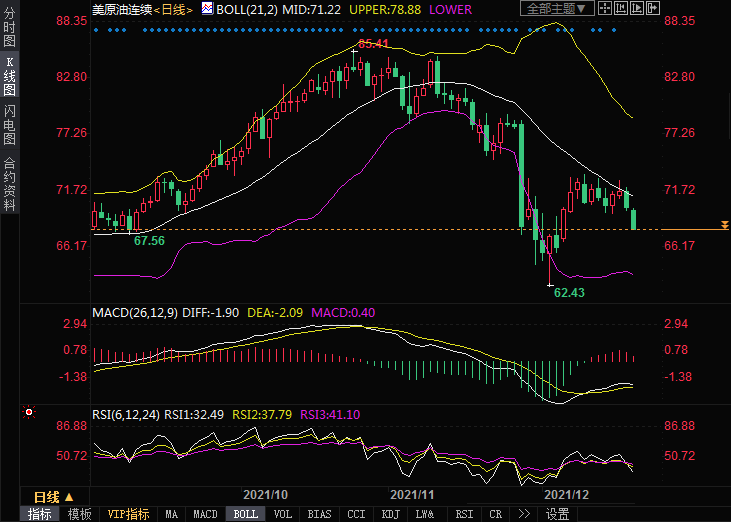Open the VIP指标 tab
731x522 pixels.
click(x=129, y=514)
